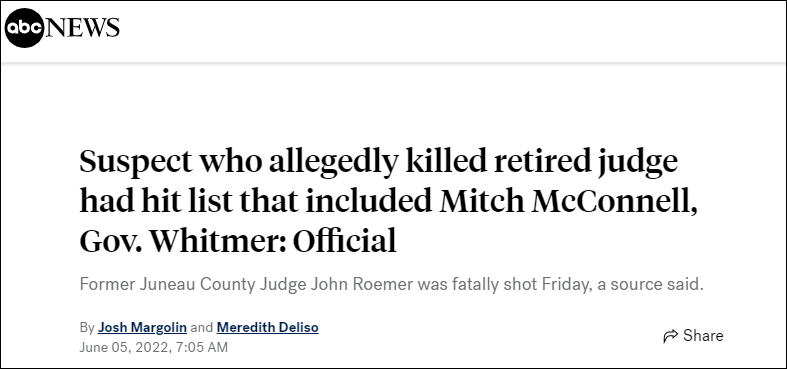Click the word "Official" in headline
This screenshot has height=369, width=787.
tap(344, 241)
